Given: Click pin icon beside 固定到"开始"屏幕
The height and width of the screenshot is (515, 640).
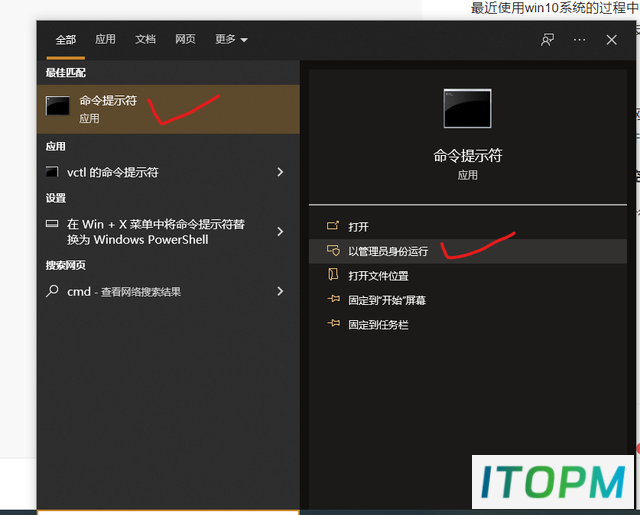Looking at the screenshot, I should pyautogui.click(x=333, y=299).
